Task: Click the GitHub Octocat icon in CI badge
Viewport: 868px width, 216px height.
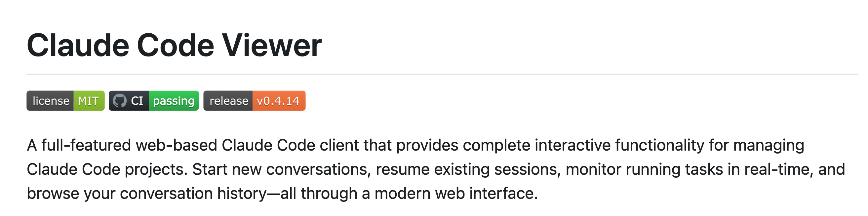Action: [119, 101]
